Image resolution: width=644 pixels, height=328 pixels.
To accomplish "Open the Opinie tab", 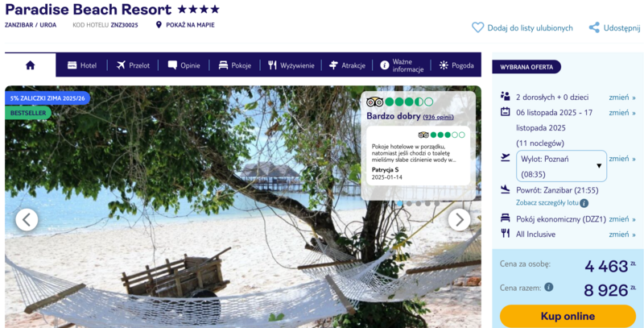I will click(x=184, y=65).
